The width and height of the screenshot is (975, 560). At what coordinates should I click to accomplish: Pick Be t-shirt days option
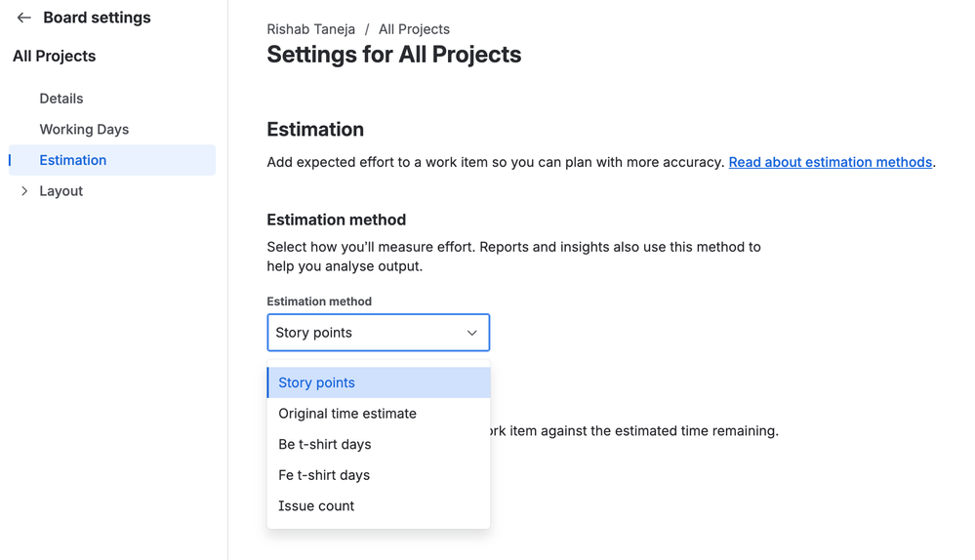(x=325, y=445)
